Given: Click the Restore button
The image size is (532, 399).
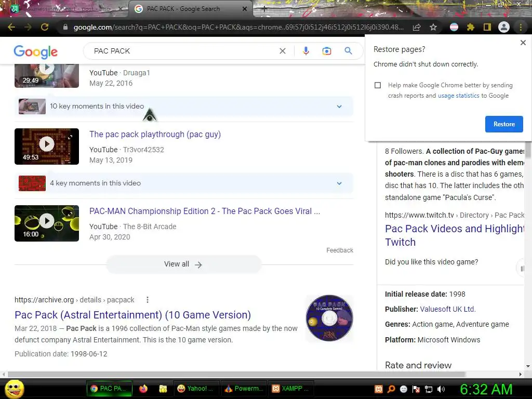Looking at the screenshot, I should coord(504,124).
